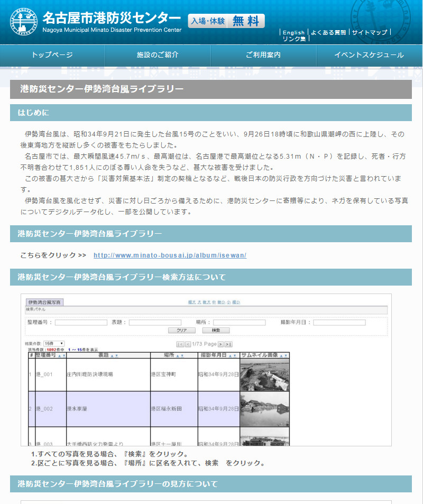Click the 撮影年月日 input field
423x504 pixels.
pyautogui.click(x=339, y=323)
